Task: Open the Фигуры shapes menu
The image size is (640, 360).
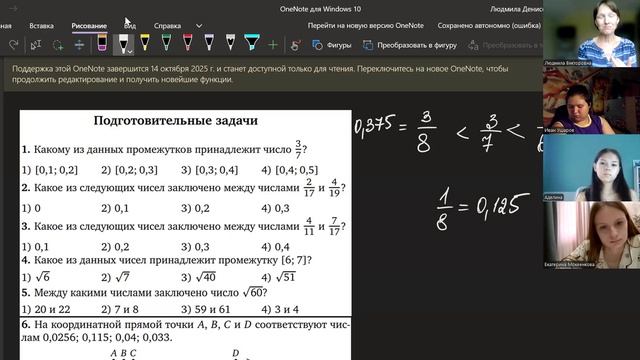Action: point(332,45)
